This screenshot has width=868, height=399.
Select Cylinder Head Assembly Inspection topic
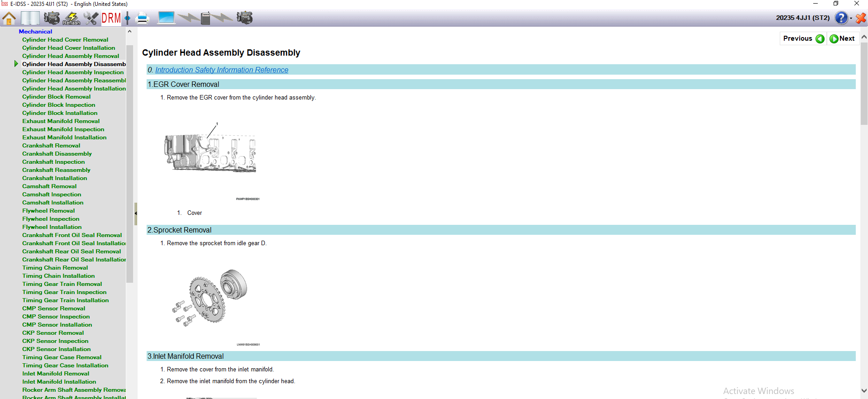click(x=73, y=72)
